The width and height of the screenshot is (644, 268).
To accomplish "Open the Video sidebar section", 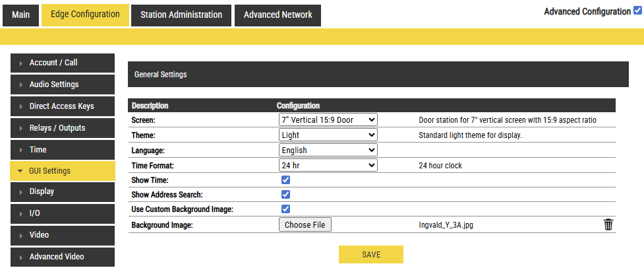I will [63, 235].
